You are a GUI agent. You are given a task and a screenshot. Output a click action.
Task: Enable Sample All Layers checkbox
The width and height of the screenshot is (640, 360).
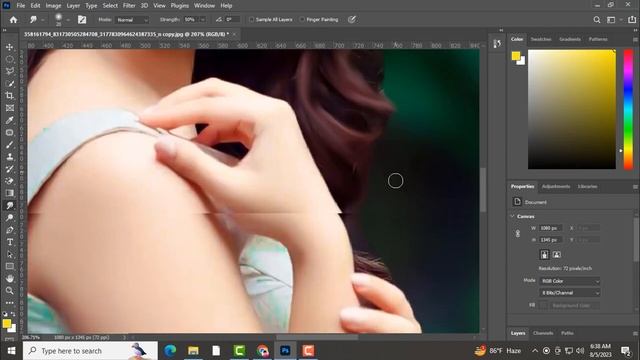[251, 20]
